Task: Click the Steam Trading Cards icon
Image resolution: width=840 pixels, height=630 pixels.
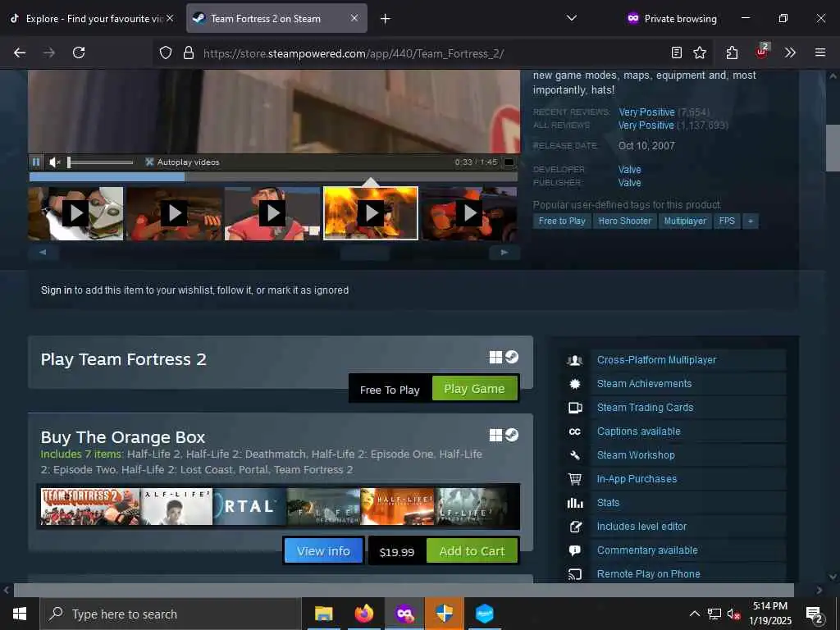Action: (575, 408)
